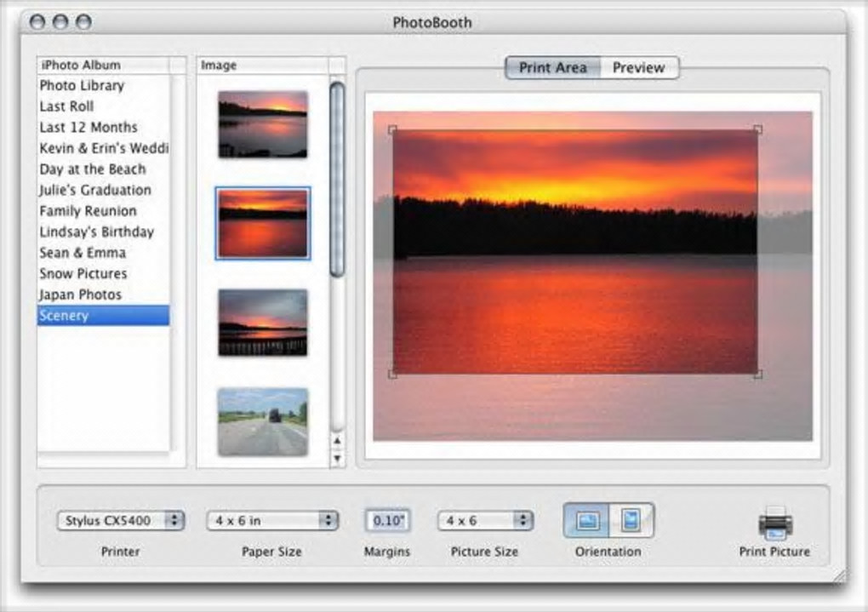
Task: Select Sean & Emma album
Action: (x=104, y=253)
